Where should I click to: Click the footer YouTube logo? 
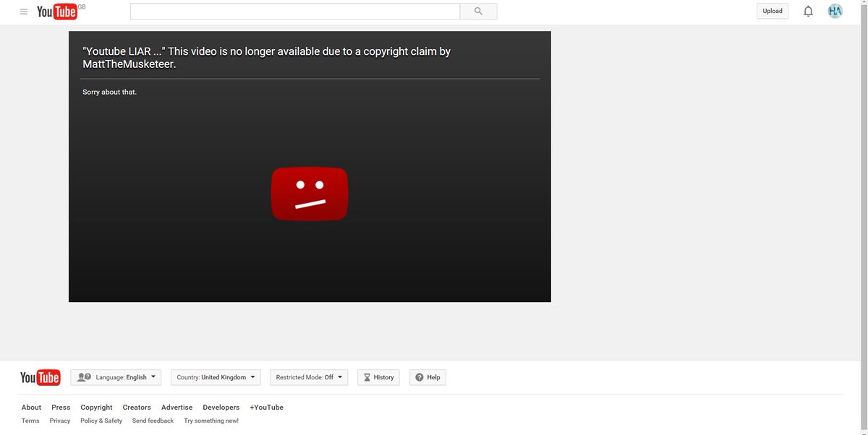pos(40,376)
